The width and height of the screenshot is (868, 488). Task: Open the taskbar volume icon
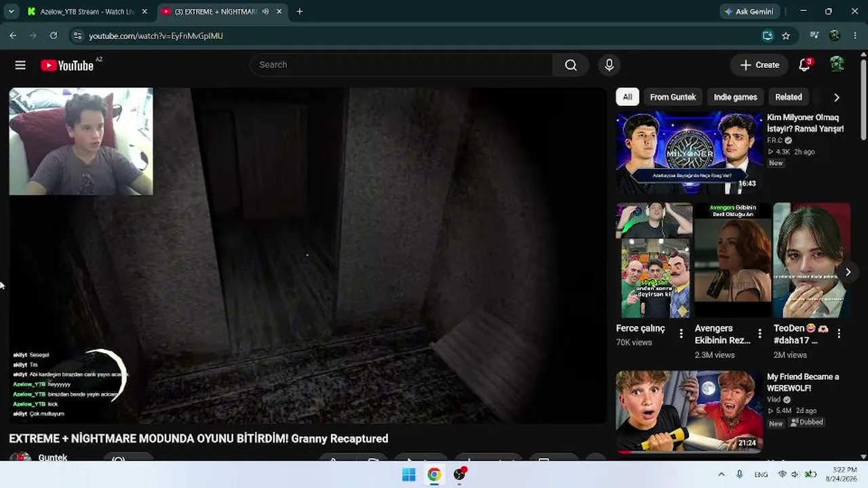click(x=795, y=474)
